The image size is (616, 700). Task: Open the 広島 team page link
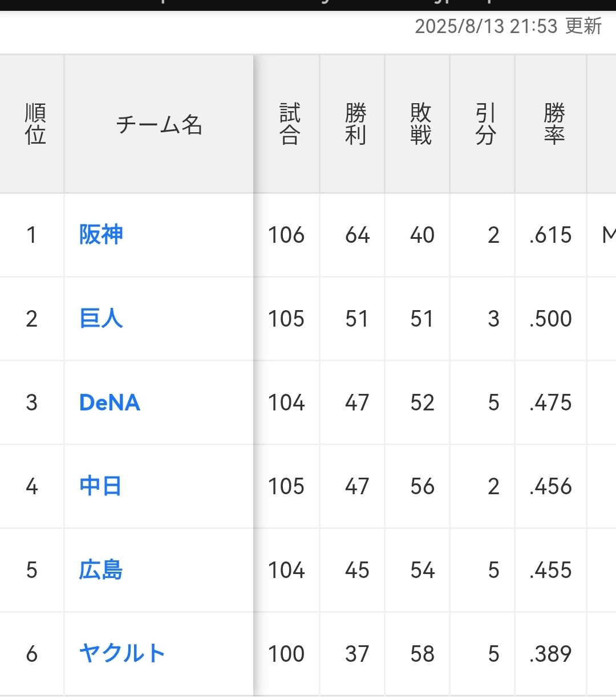pyautogui.click(x=101, y=570)
